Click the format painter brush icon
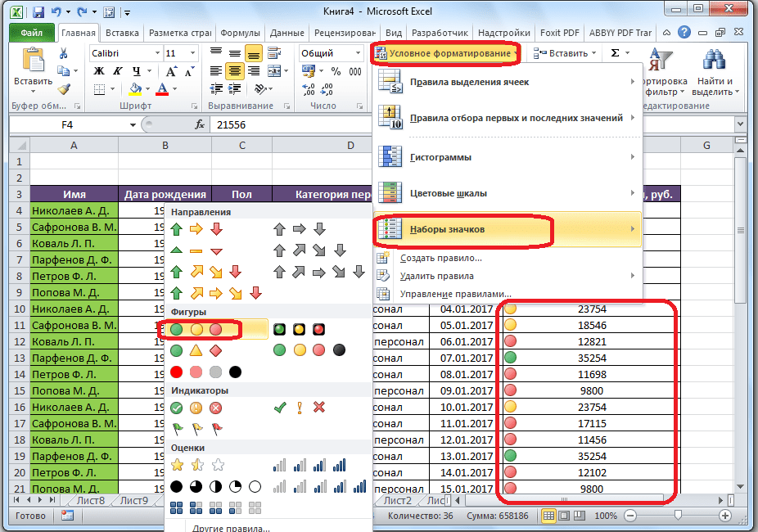This screenshot has width=758, height=532. click(64, 89)
